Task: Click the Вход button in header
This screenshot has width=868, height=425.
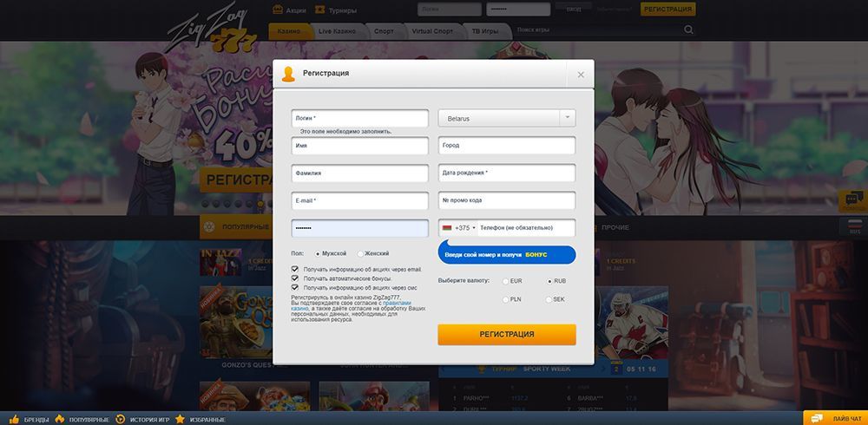Action: click(574, 9)
